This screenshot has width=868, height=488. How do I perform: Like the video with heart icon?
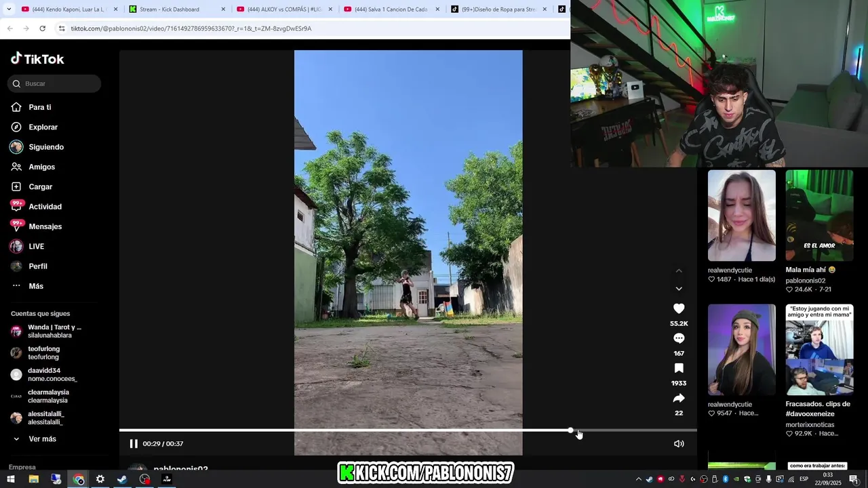point(679,308)
